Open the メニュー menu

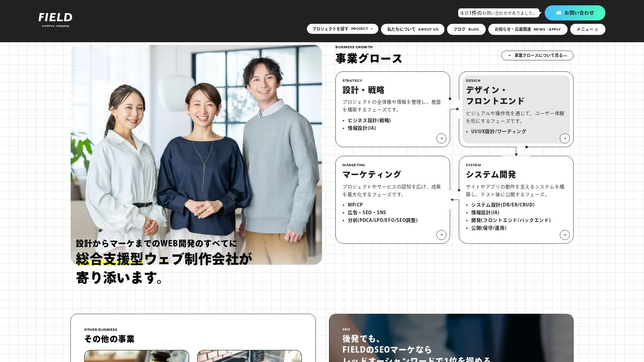(x=588, y=29)
